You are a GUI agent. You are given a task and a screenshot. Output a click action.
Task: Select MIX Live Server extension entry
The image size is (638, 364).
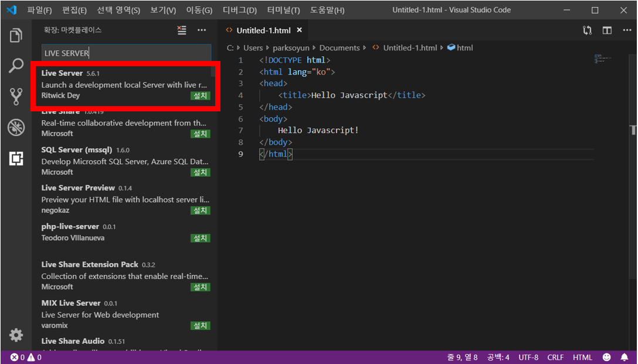pyautogui.click(x=124, y=314)
